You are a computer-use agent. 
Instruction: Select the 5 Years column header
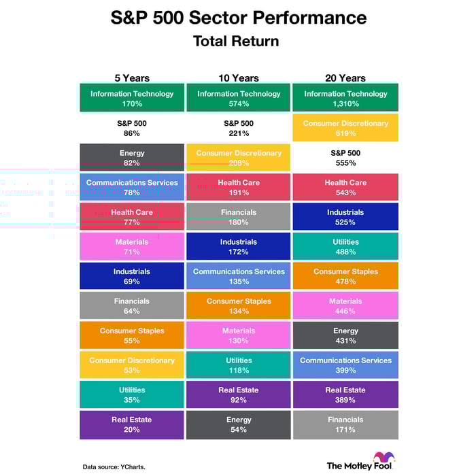pyautogui.click(x=132, y=78)
